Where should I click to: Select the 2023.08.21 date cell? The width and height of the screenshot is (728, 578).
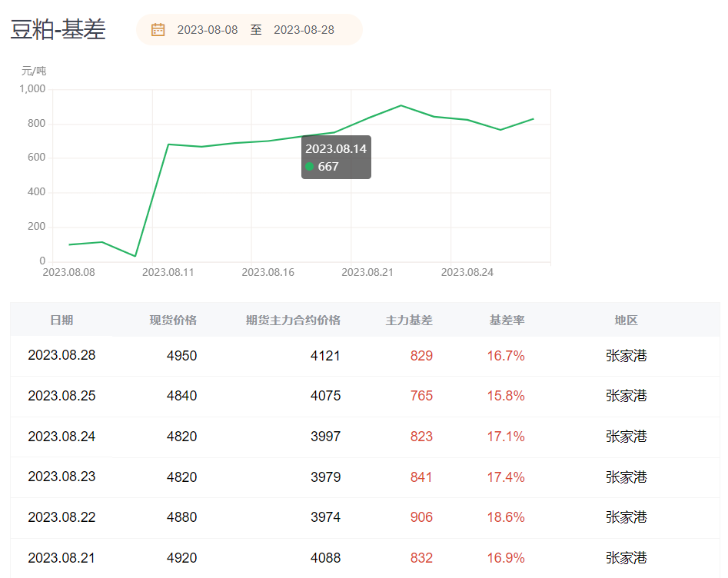[61, 557]
